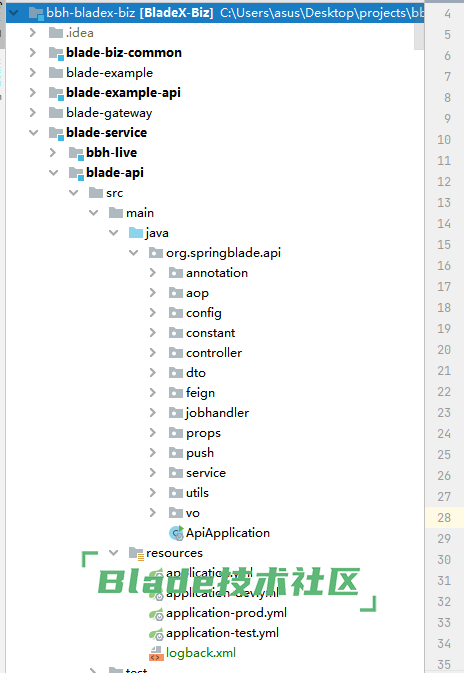Select the resources folder label
Viewport: 464px width, 673px height.
tap(174, 553)
